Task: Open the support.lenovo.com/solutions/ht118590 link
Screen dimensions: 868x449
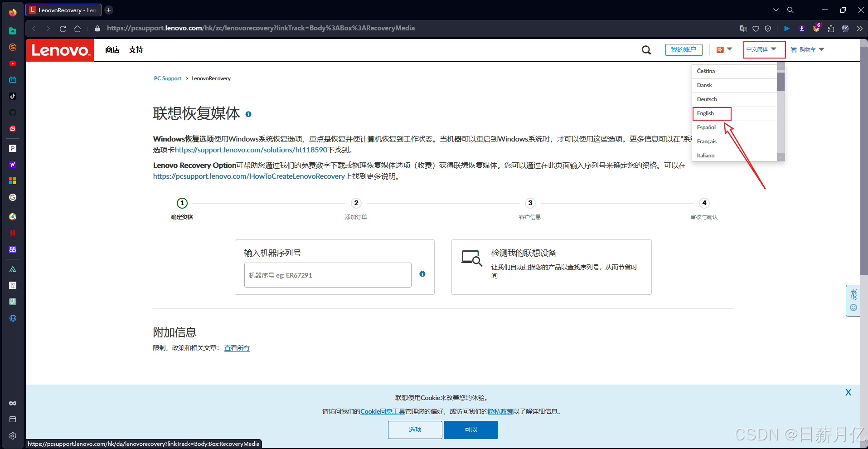Action: pos(251,150)
